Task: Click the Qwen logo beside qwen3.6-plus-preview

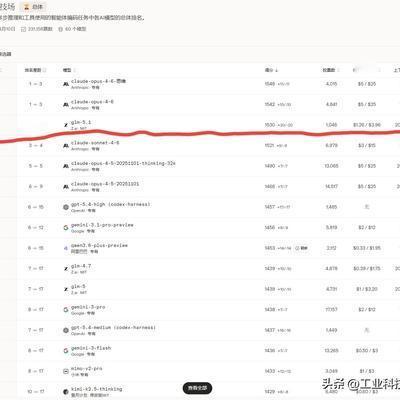Action: click(x=66, y=248)
